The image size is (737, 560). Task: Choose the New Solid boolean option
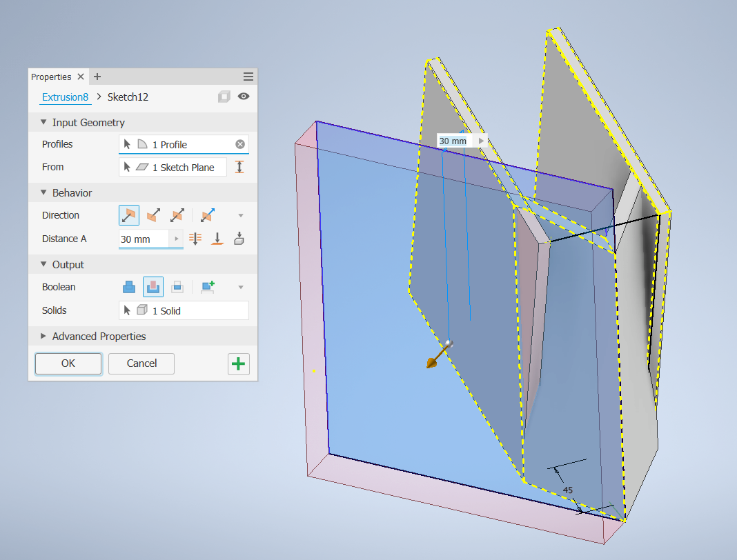pyautogui.click(x=207, y=287)
